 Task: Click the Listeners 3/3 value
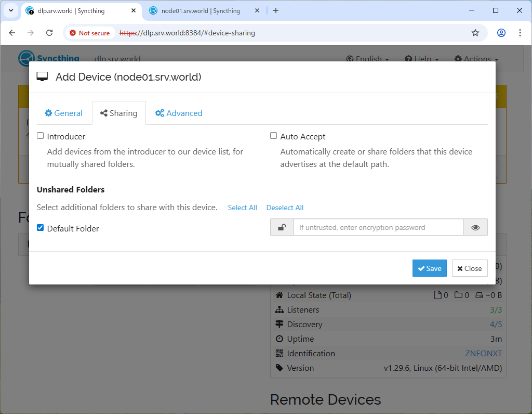(x=496, y=310)
